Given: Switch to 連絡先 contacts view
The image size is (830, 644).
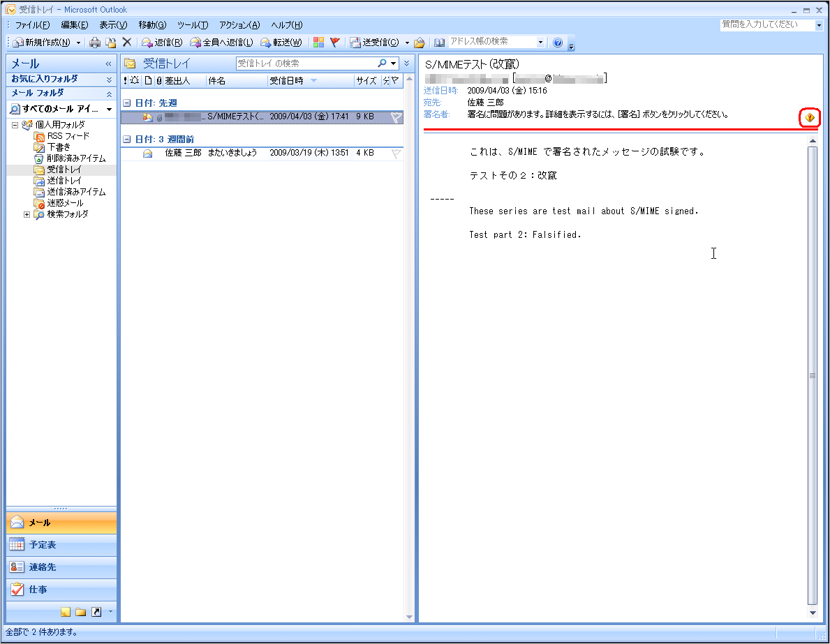Looking at the screenshot, I should [x=61, y=567].
